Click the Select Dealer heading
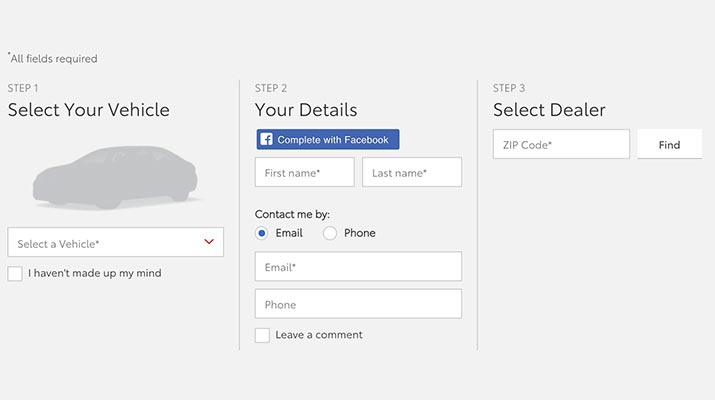Viewport: 715px width, 400px height. 549,110
